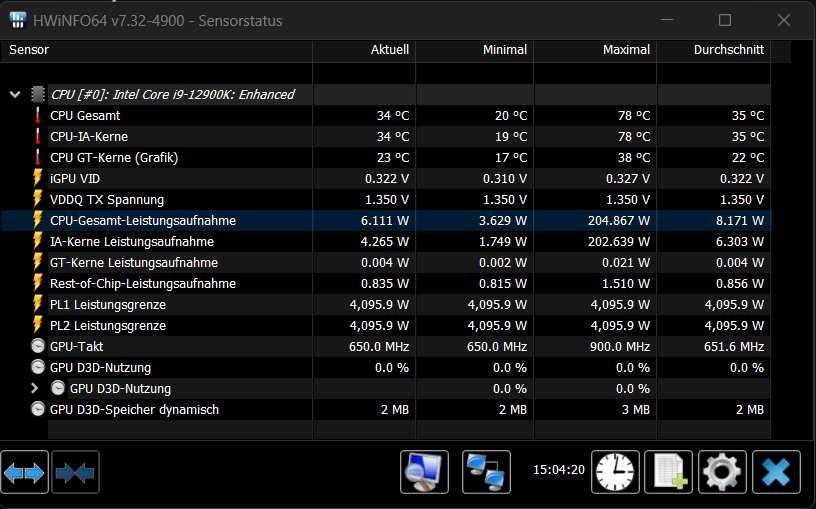Click the 202.639 W maximal value

pos(619,241)
